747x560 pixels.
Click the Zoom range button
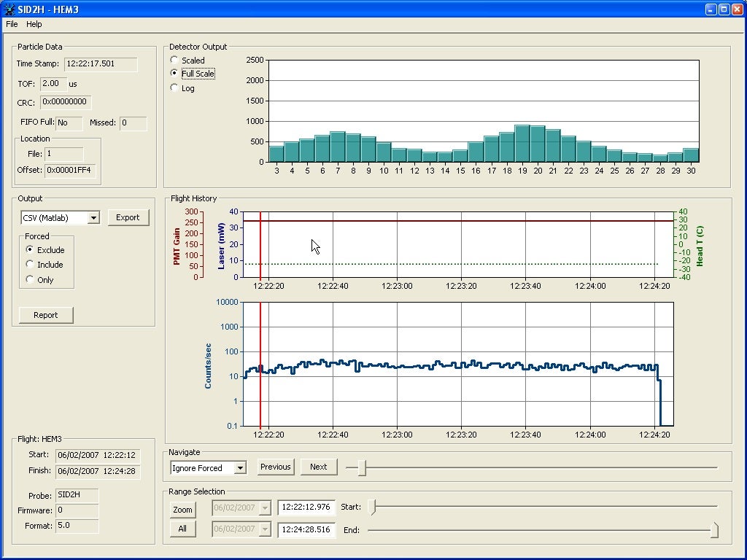click(182, 510)
